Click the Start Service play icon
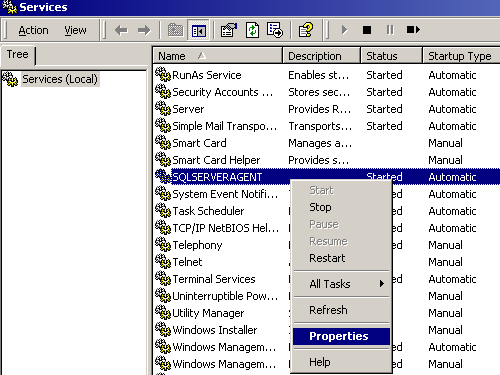 (x=344, y=30)
